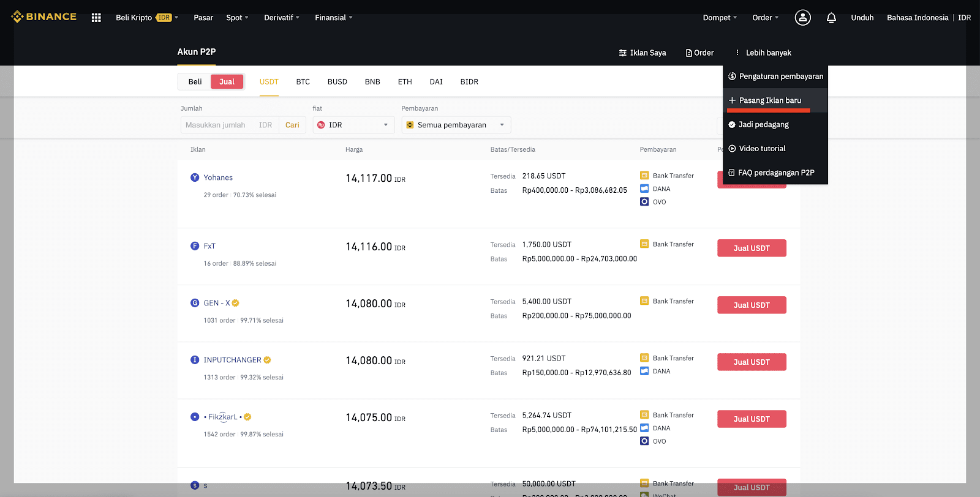
Task: Click the Order document icon
Action: (x=689, y=53)
